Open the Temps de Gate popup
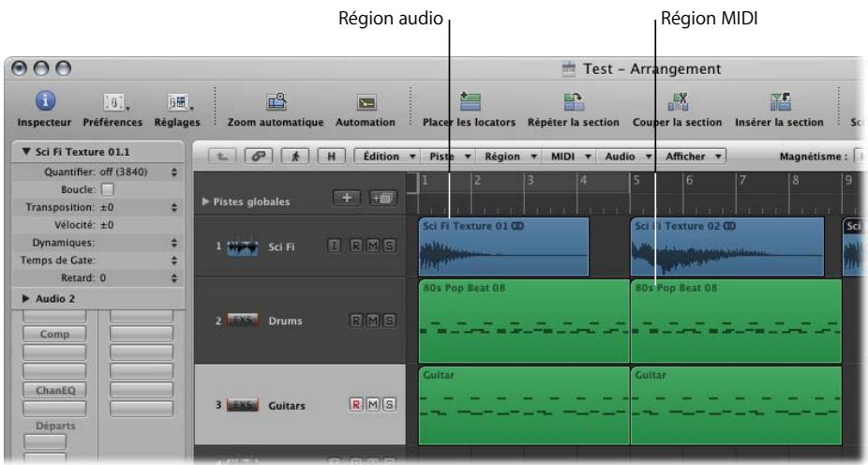Viewport: 868px width, 465px height. (x=173, y=261)
